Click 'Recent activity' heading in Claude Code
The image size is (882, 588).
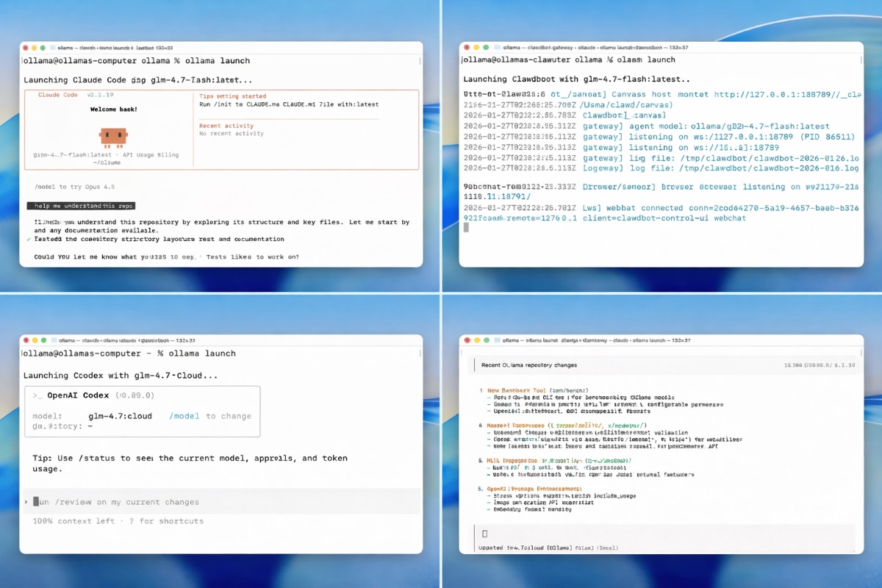(x=226, y=126)
